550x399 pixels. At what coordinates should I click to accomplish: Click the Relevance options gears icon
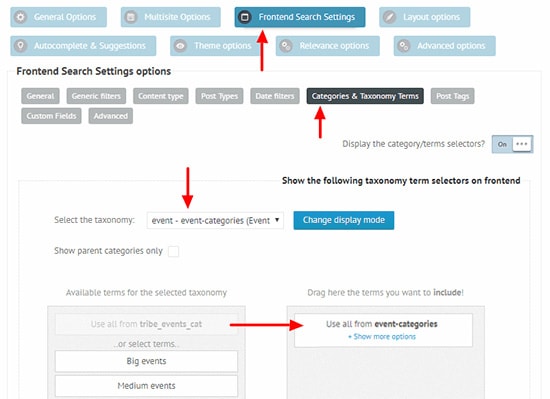coord(286,46)
